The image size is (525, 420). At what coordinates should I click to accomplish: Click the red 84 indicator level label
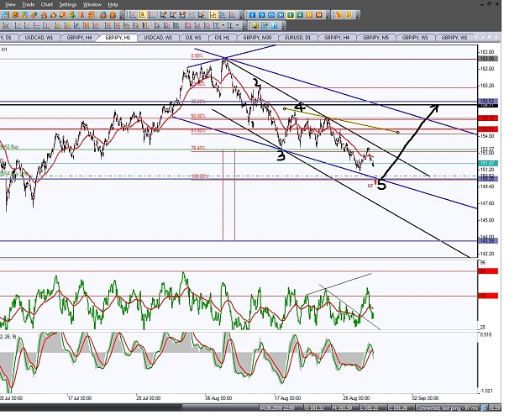(x=488, y=271)
